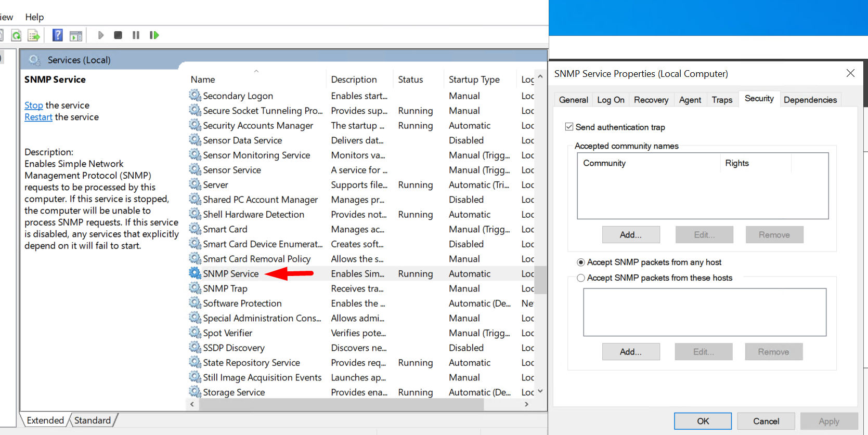868x435 pixels.
Task: Click Add under Accepted community names
Action: pos(630,235)
